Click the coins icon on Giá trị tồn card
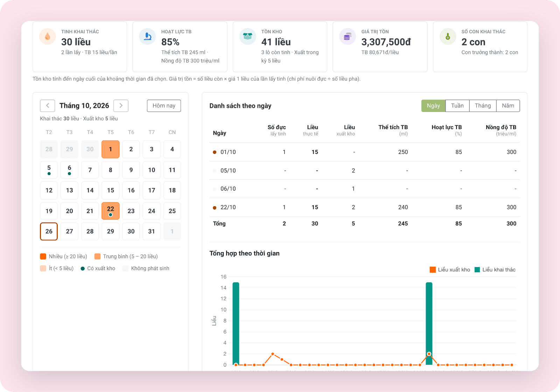The height and width of the screenshot is (392, 560). pyautogui.click(x=348, y=36)
